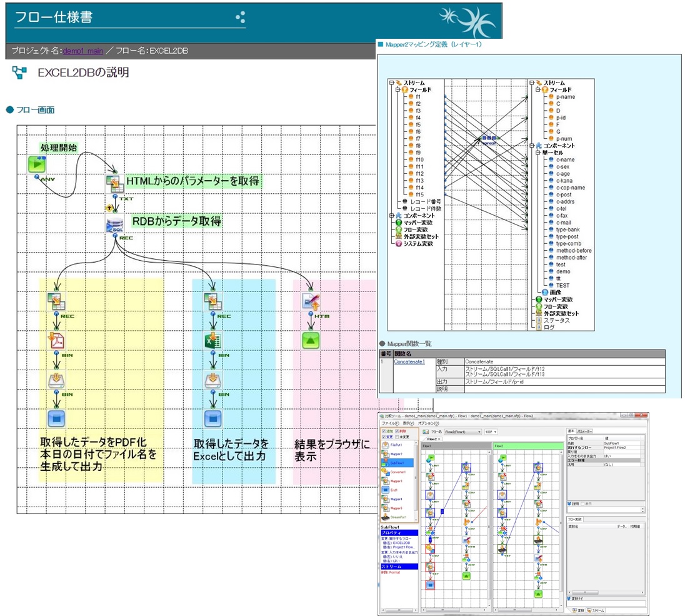Select Converter1 in the comparison component list
The image size is (690, 616).
click(x=397, y=472)
